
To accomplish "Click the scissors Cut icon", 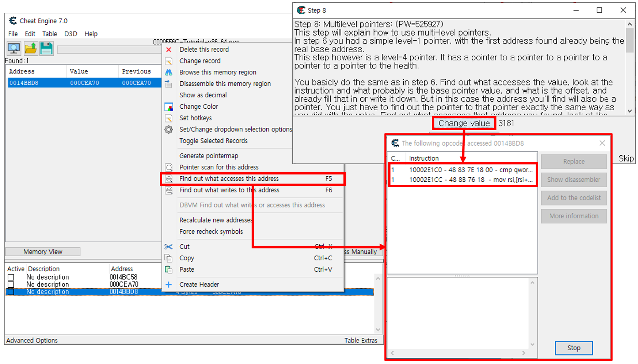I will pyautogui.click(x=169, y=247).
